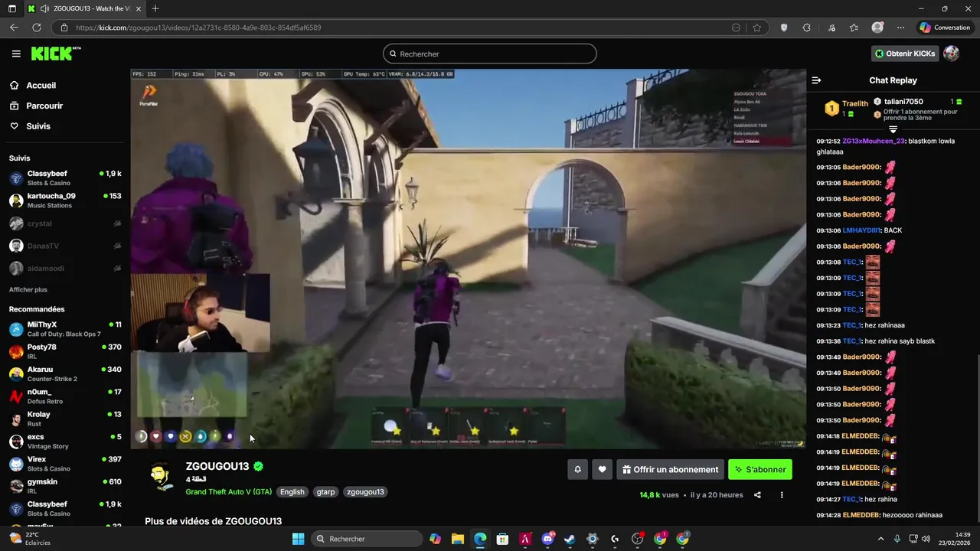The width and height of the screenshot is (980, 551).
Task: Collapse the Chat Replay panel
Action: 816,80
